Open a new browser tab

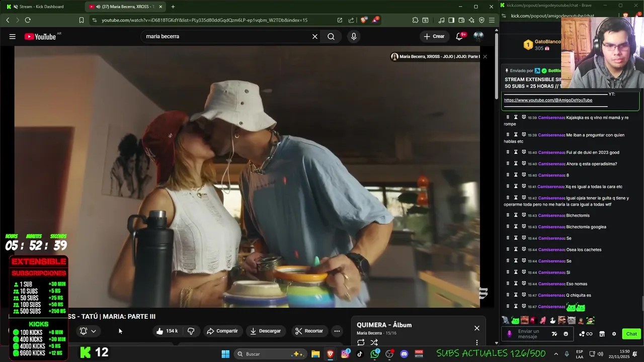(173, 7)
